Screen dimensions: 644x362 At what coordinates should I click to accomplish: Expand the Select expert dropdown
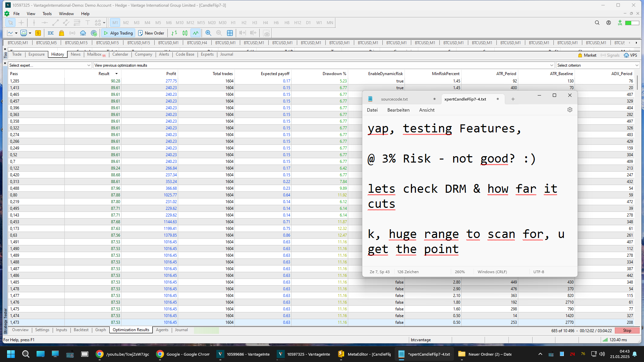tap(50, 65)
